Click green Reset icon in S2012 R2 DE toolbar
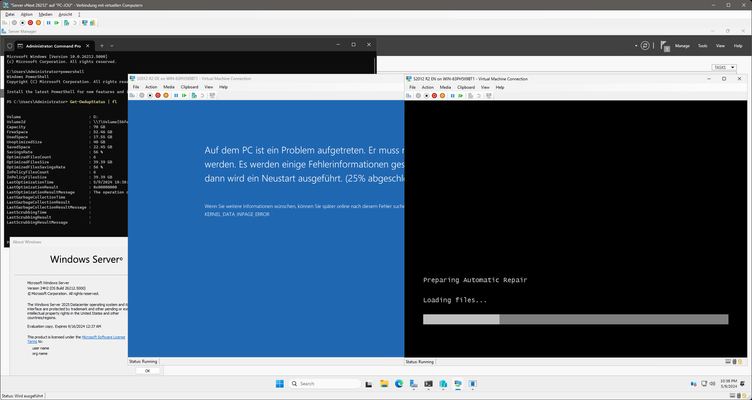Screen dimensions: 752x400 [184, 95]
